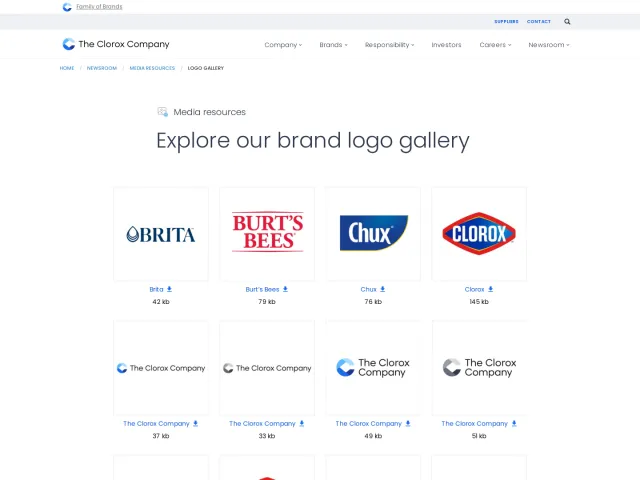The image size is (640, 480).
Task: Click the Logo Gallery breadcrumb text
Action: click(206, 68)
